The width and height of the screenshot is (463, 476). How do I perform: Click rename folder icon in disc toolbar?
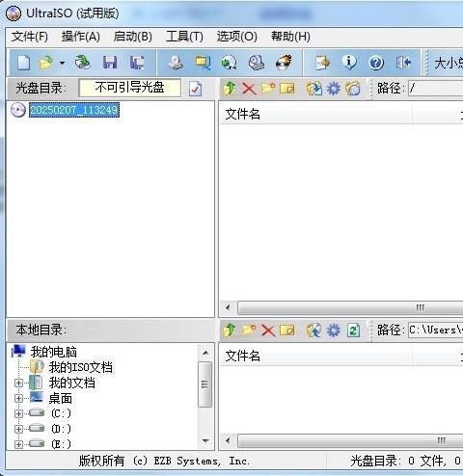[287, 89]
